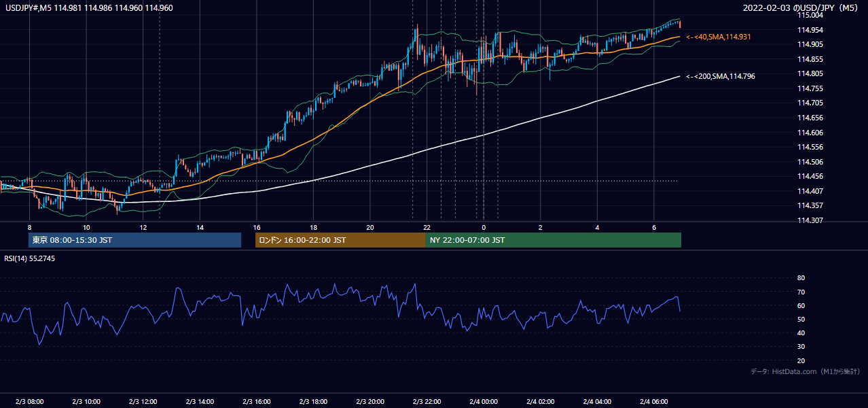Click RSI scale value 70
Viewport: 868px width, 408px height.
(x=801, y=292)
